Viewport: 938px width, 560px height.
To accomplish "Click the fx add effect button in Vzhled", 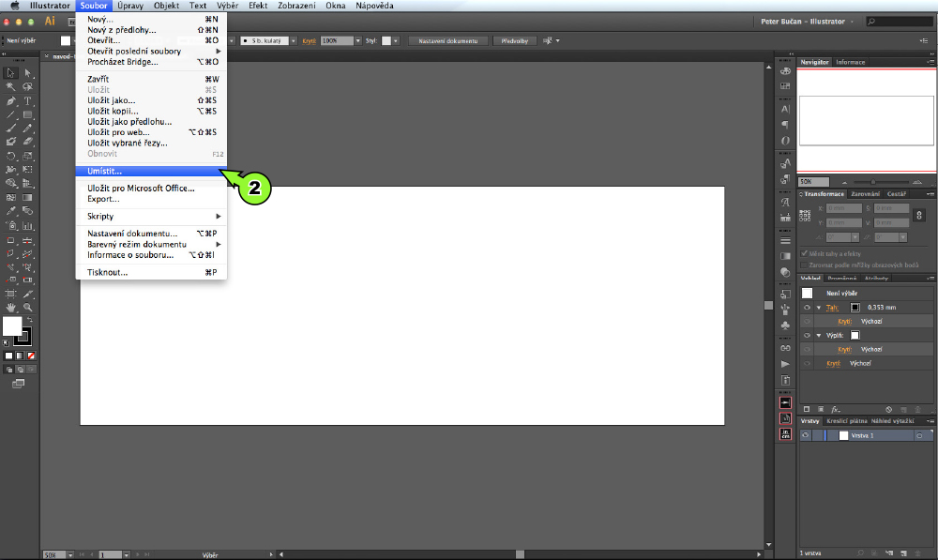I will pos(836,409).
